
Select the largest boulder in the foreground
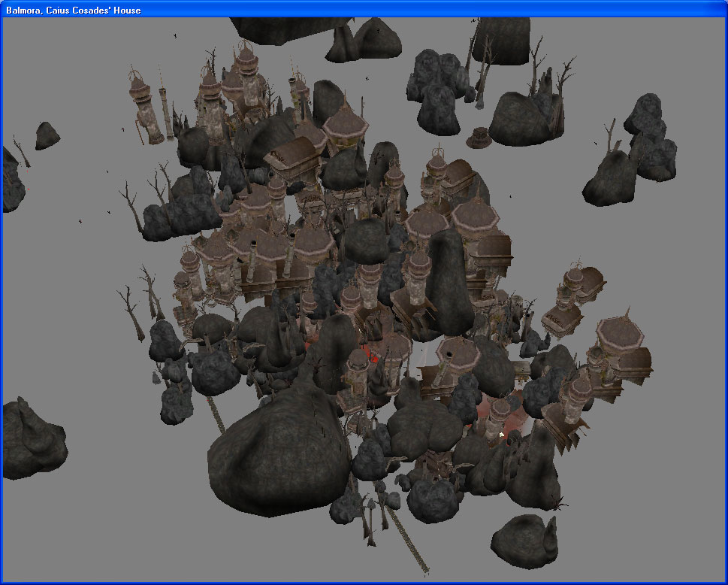(x=279, y=450)
